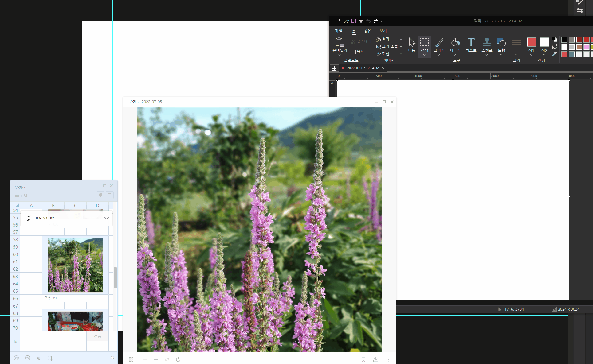This screenshot has width=593, height=364.
Task: Download the flower photo in the viewer
Action: coord(375,359)
